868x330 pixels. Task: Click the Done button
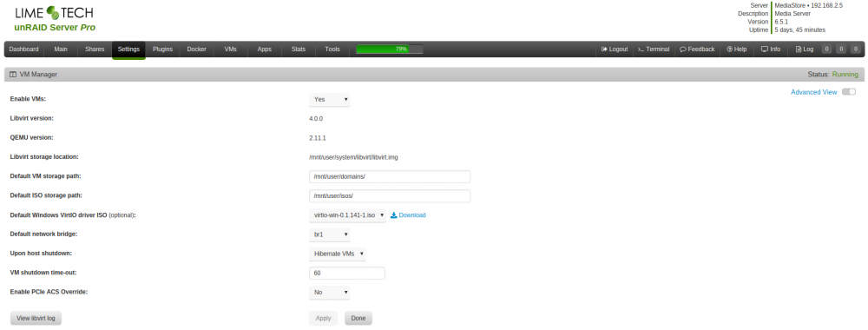tap(358, 319)
